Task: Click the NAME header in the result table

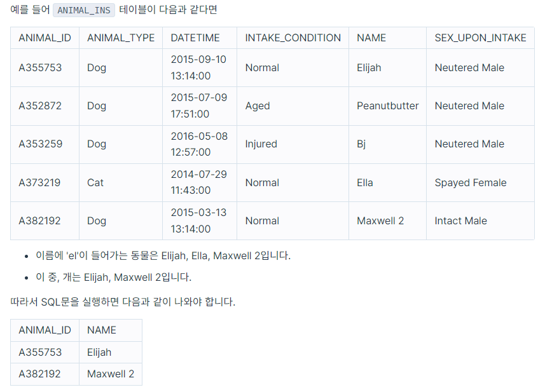Action: tap(111, 330)
